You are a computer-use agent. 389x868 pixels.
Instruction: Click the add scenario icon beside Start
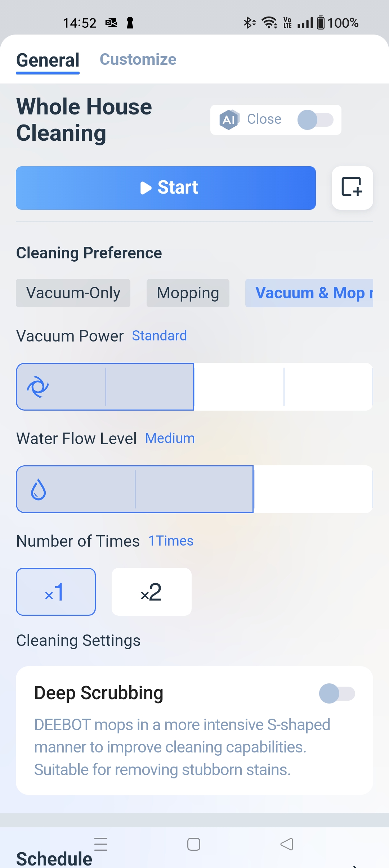point(352,187)
